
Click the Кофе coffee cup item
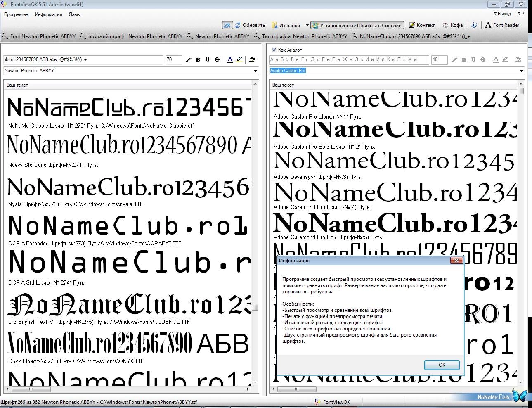[452, 25]
